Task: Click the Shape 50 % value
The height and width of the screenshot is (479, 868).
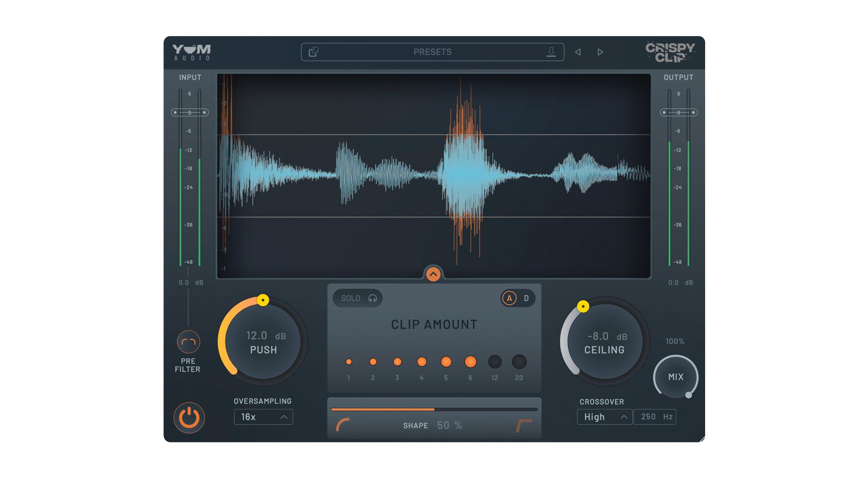Action: click(x=450, y=425)
